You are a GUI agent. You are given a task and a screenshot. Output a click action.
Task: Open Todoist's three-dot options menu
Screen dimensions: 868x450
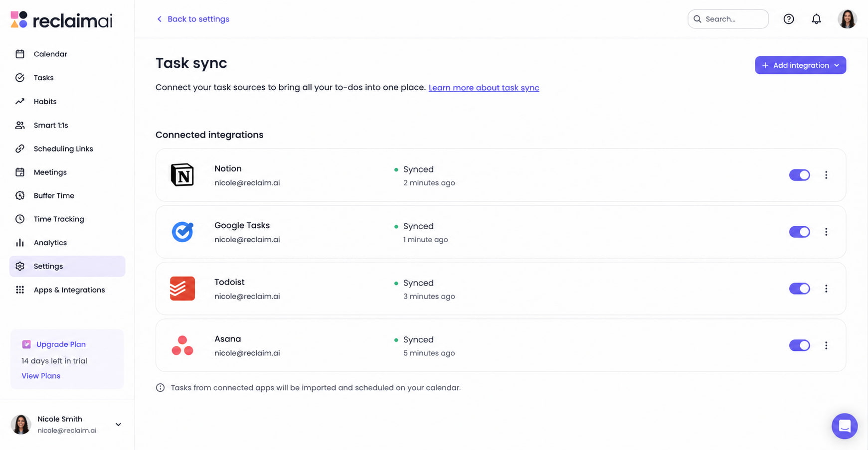(x=826, y=289)
